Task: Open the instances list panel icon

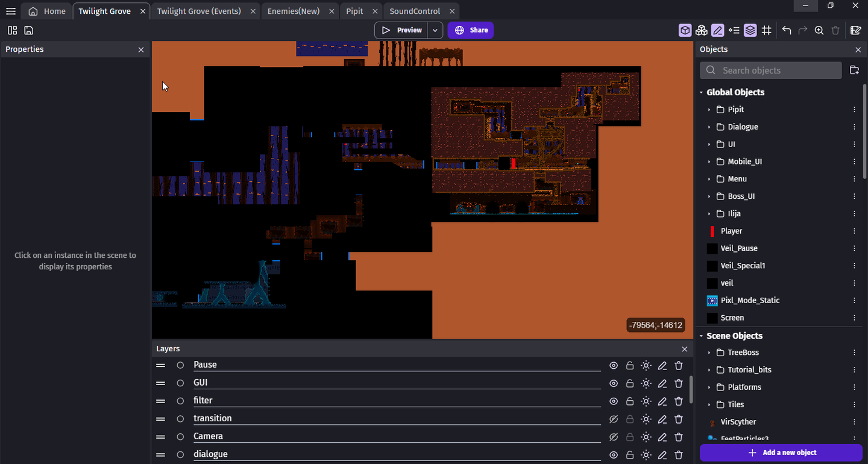Action: click(x=734, y=30)
